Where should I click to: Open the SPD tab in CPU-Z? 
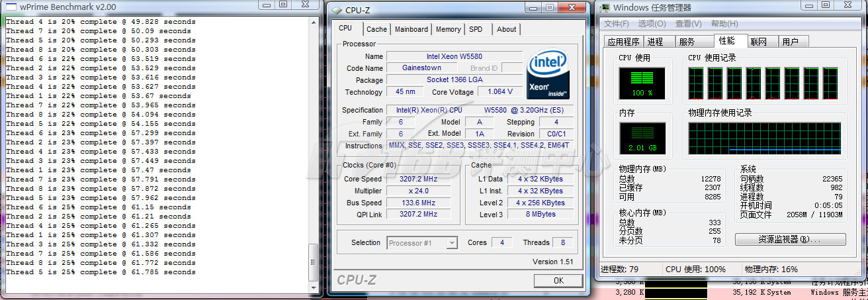476,29
